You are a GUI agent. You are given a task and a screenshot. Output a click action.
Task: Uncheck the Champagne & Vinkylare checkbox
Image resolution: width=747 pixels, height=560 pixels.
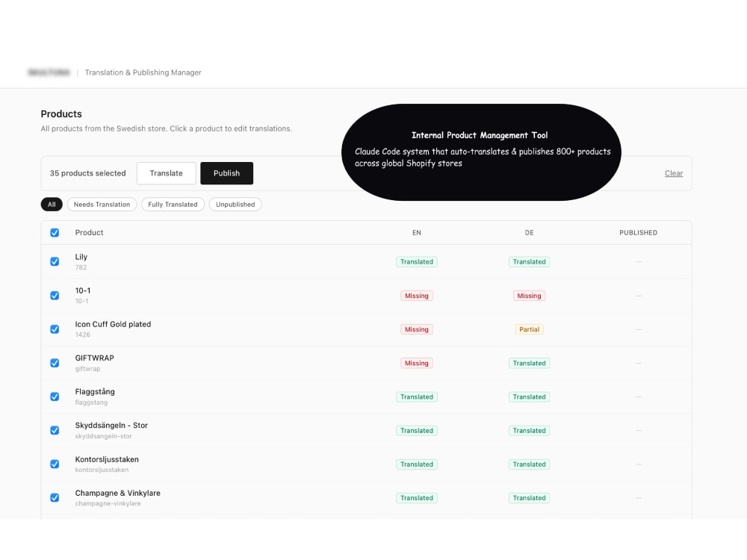click(x=55, y=497)
